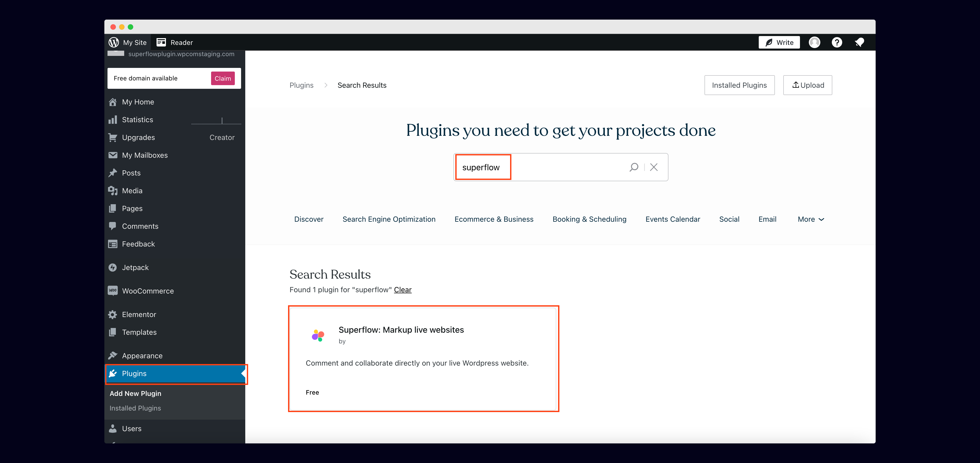Open the Help question mark icon

(836, 42)
